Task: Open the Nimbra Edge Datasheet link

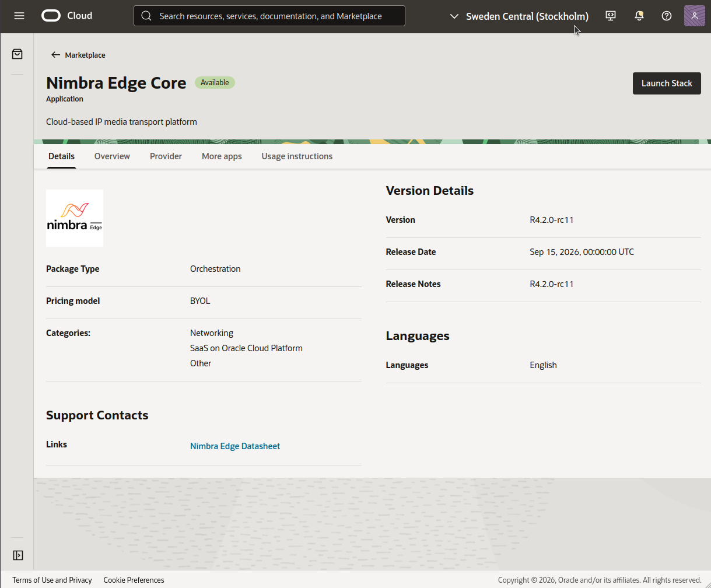Action: [235, 446]
